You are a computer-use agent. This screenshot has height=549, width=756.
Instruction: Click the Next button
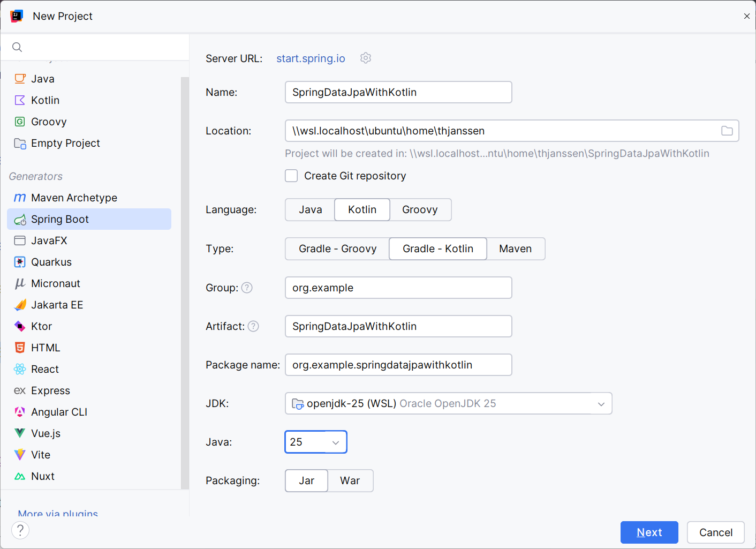point(649,532)
